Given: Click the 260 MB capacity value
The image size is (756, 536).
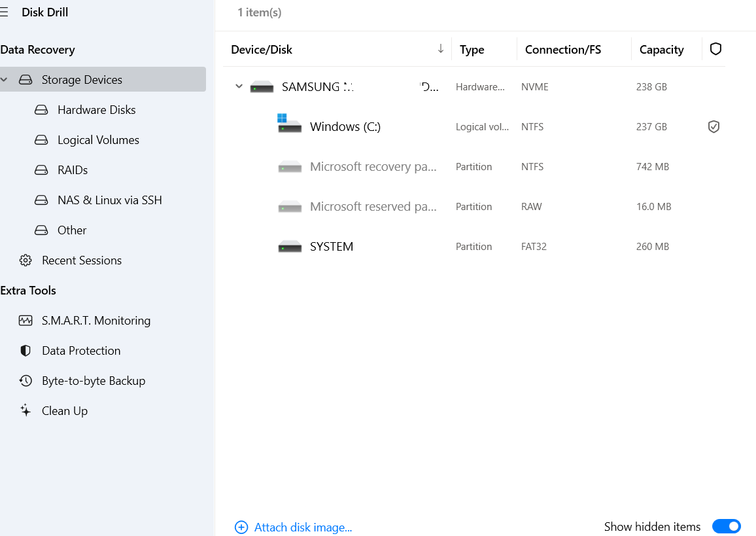Looking at the screenshot, I should pos(652,247).
